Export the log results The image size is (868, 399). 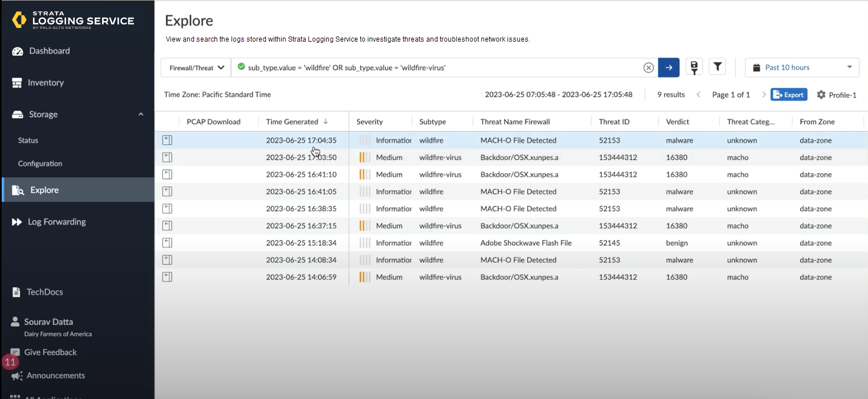788,95
